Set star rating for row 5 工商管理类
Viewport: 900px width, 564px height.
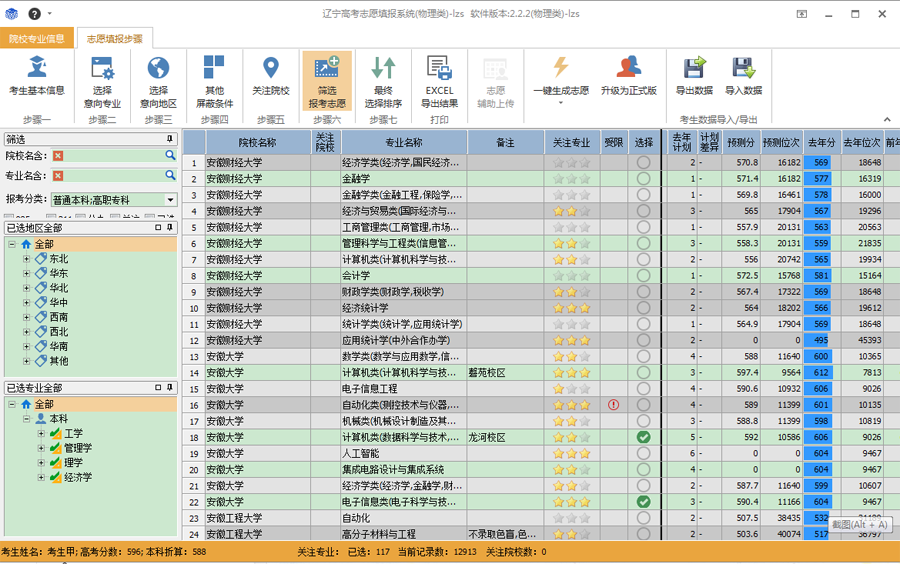(572, 227)
